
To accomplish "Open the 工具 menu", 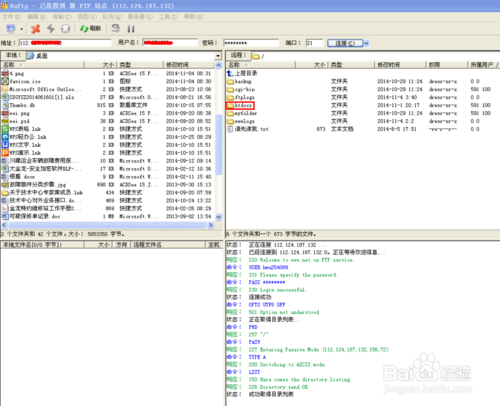I will [168, 17].
